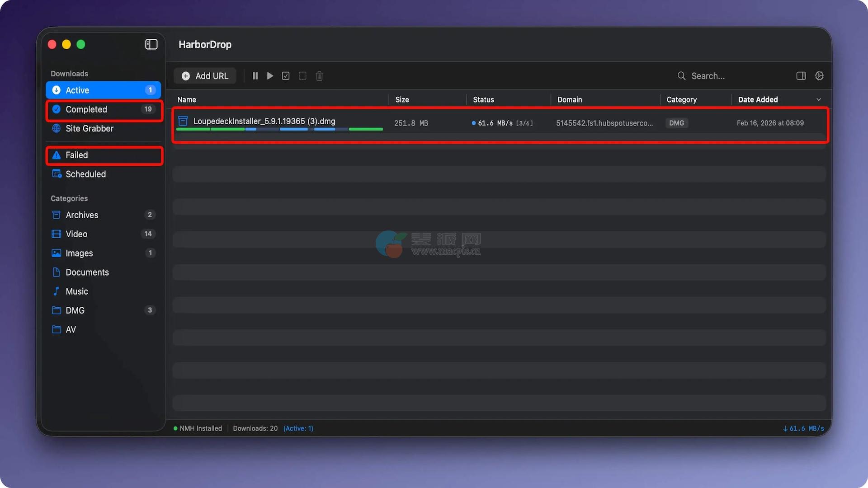868x488 pixels.
Task: Resume downloads with the play icon
Action: tap(270, 76)
